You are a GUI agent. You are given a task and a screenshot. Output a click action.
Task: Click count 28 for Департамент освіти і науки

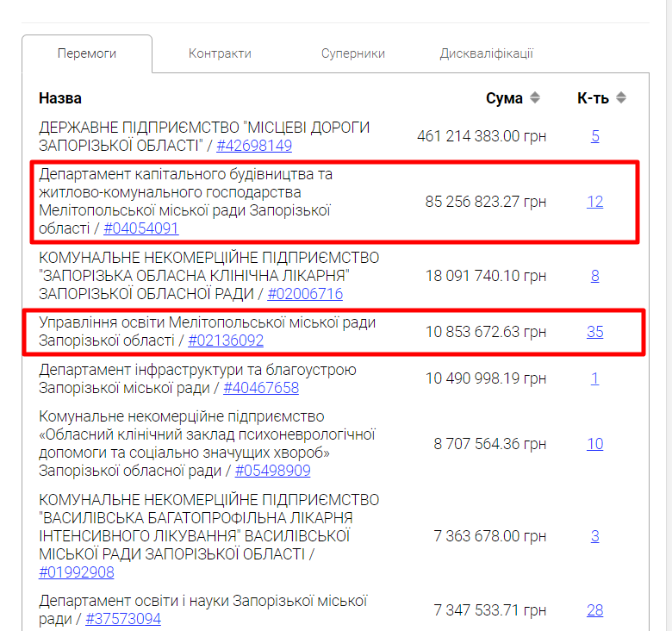pos(594,610)
